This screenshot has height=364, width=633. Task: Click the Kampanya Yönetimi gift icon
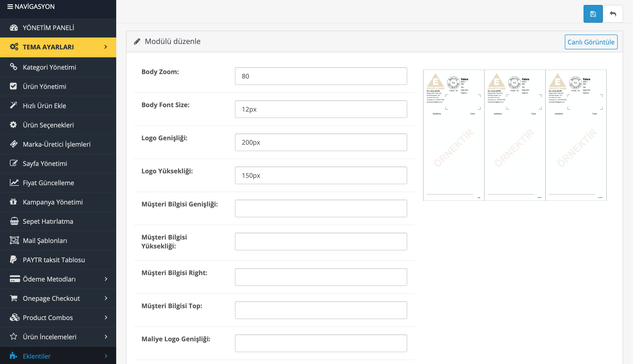click(x=14, y=202)
